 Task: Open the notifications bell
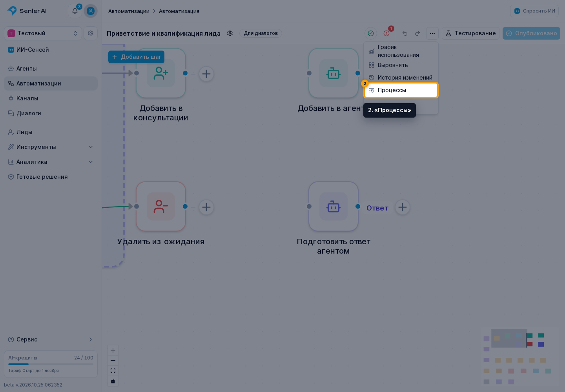point(75,11)
